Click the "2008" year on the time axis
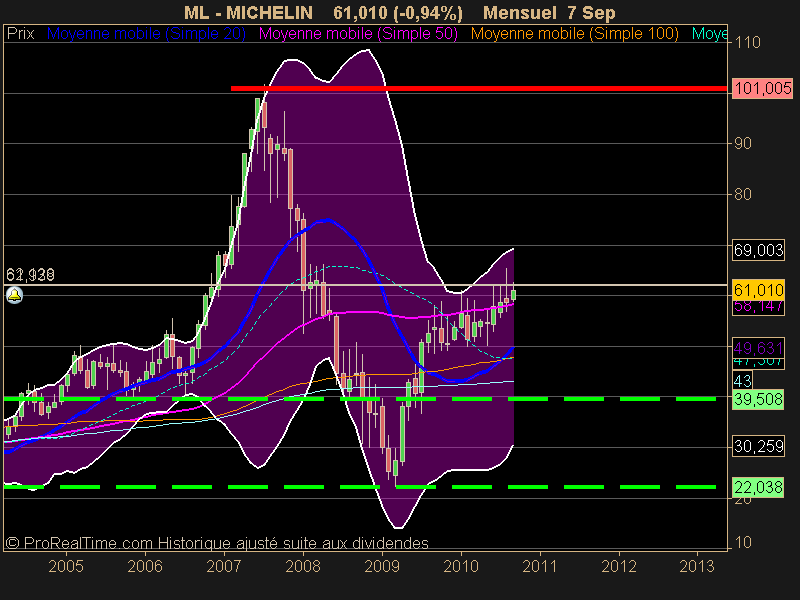This screenshot has height=600, width=800. pyautogui.click(x=303, y=566)
